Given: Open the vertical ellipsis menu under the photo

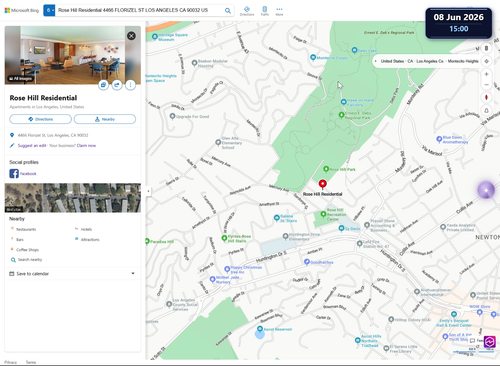Looking at the screenshot, I should point(130,85).
